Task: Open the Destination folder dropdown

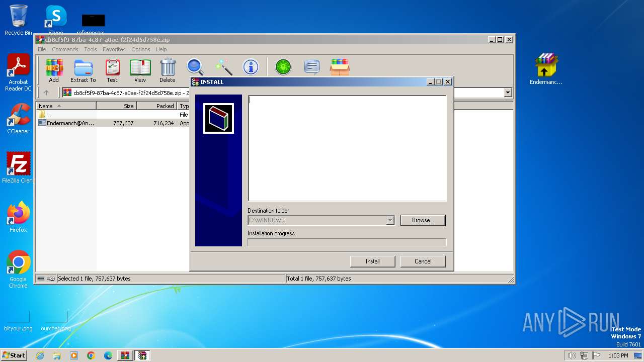Action: (390, 220)
